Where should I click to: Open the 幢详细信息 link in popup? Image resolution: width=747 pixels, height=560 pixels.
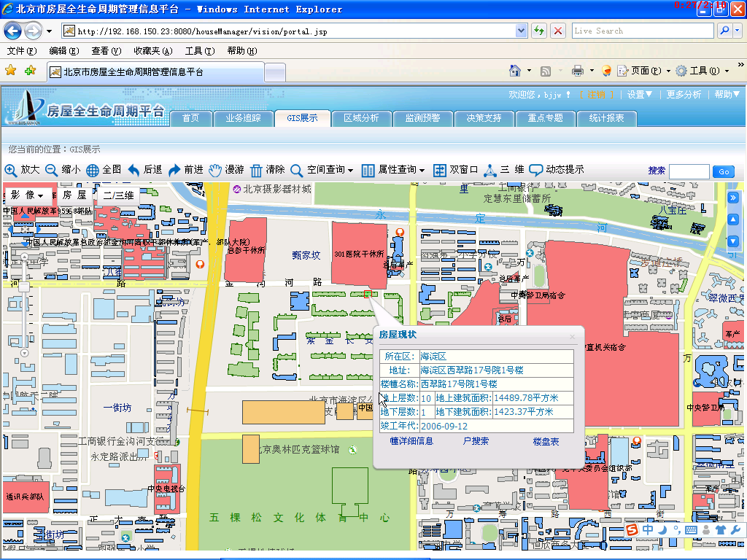coord(411,441)
